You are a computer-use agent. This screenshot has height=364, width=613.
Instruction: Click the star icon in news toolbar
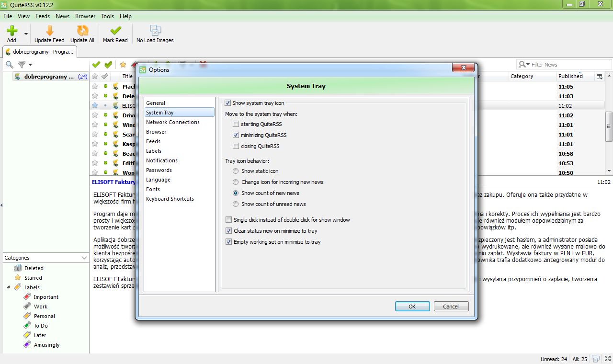123,65
